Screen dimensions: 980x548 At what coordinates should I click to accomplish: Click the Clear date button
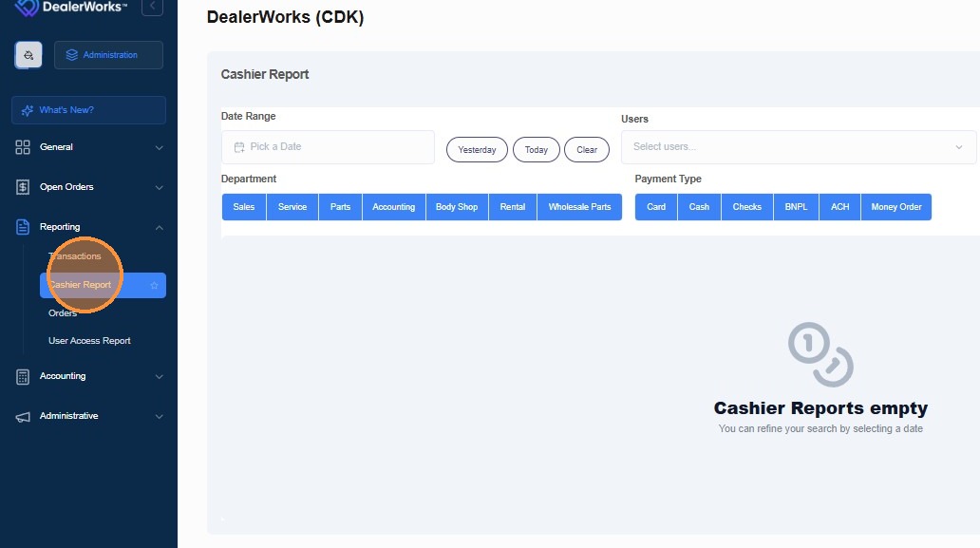pos(587,149)
